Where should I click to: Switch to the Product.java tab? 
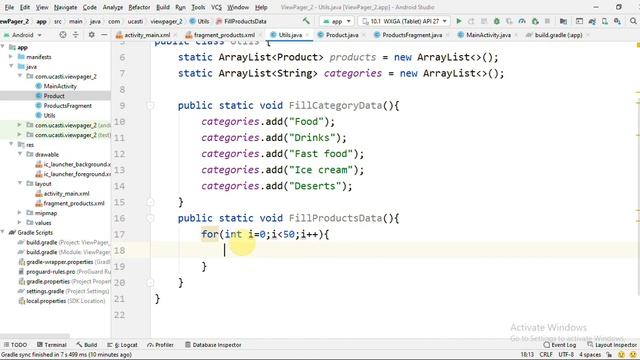coord(342,35)
